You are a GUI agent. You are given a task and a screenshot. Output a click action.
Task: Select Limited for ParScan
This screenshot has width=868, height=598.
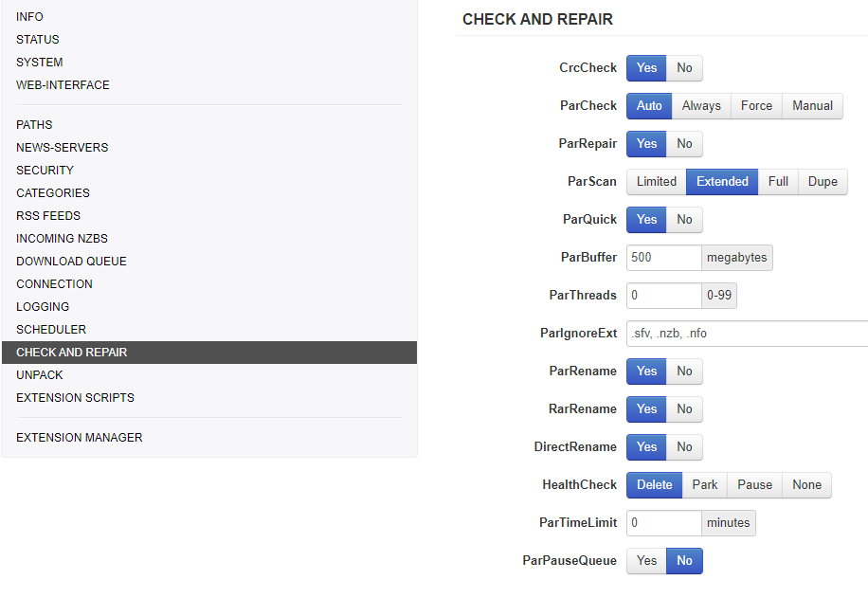tap(656, 182)
